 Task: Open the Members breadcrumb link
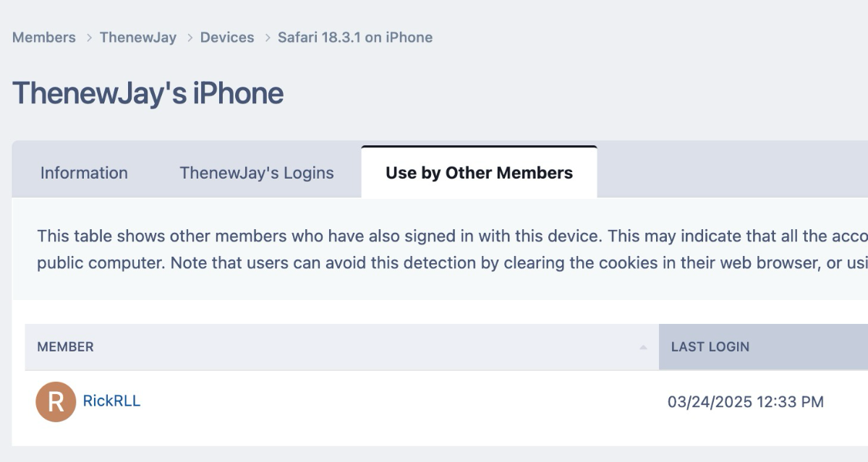click(44, 38)
